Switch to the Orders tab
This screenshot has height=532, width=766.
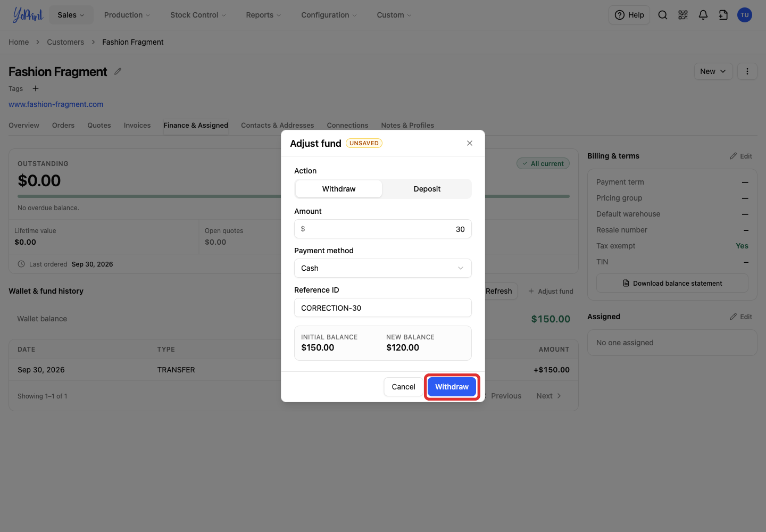pyautogui.click(x=63, y=126)
